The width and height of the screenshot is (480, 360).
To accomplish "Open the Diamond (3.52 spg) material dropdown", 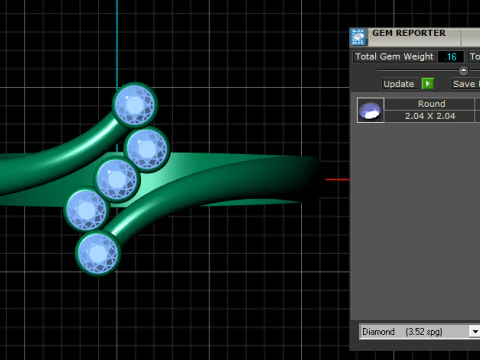I will 420,332.
